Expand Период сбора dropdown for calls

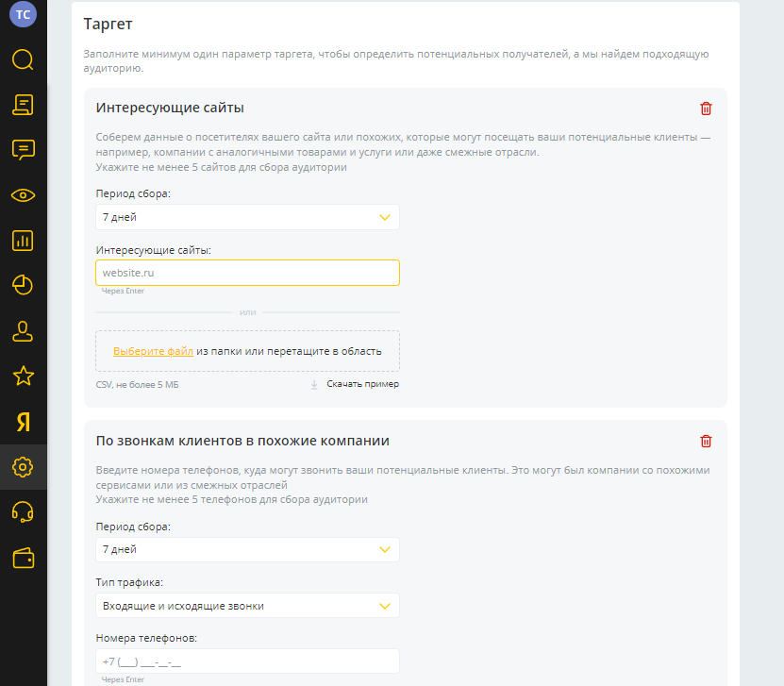click(x=247, y=549)
